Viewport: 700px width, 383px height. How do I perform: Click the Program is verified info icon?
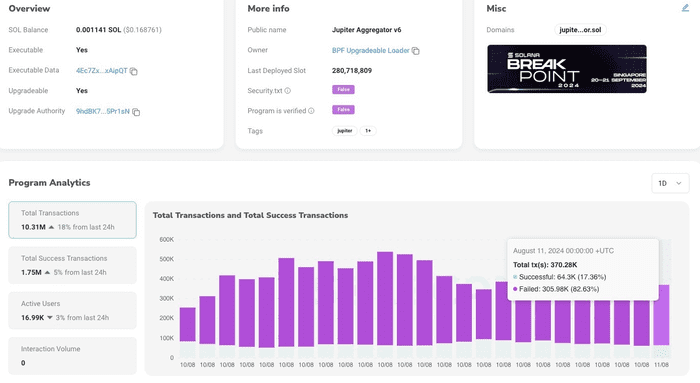pos(311,111)
